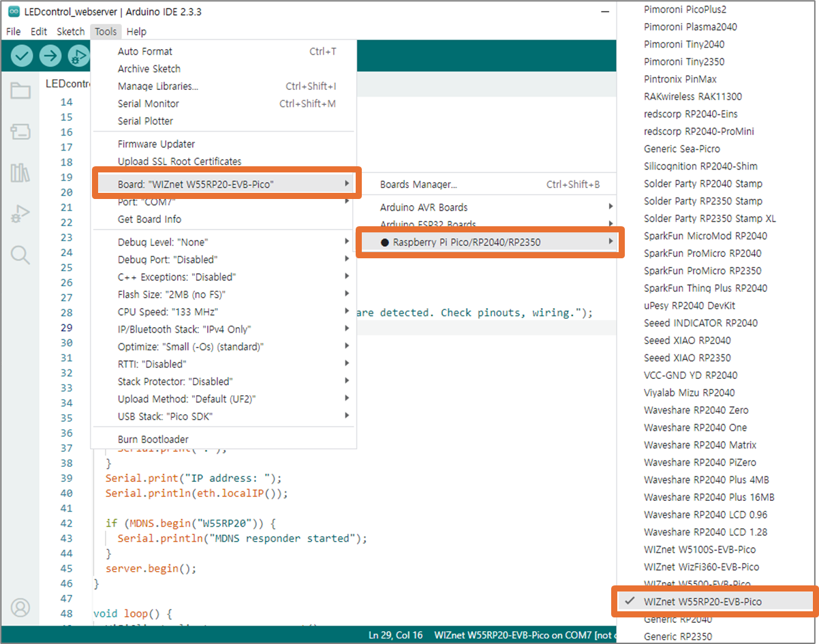Close the open Tools menu

pyautogui.click(x=106, y=31)
